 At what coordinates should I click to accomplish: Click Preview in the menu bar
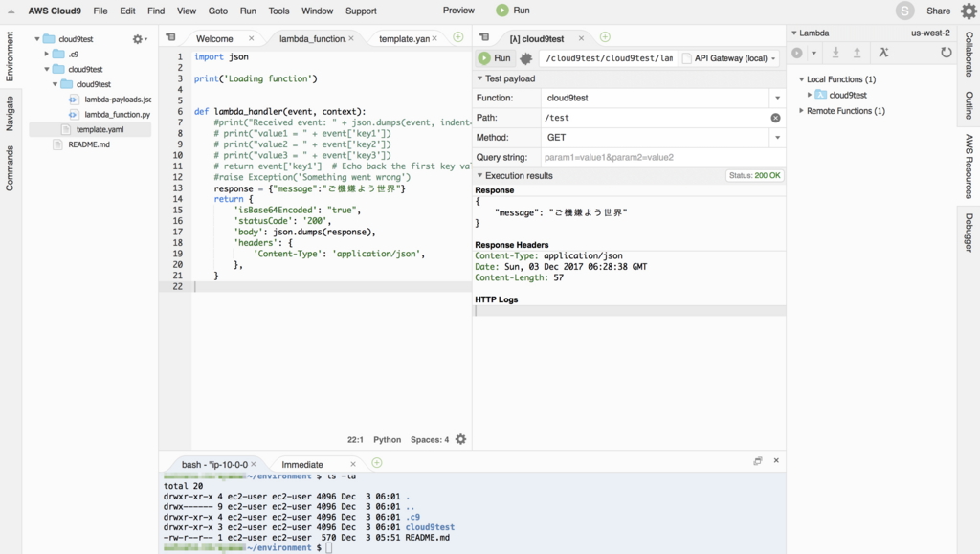pyautogui.click(x=458, y=10)
